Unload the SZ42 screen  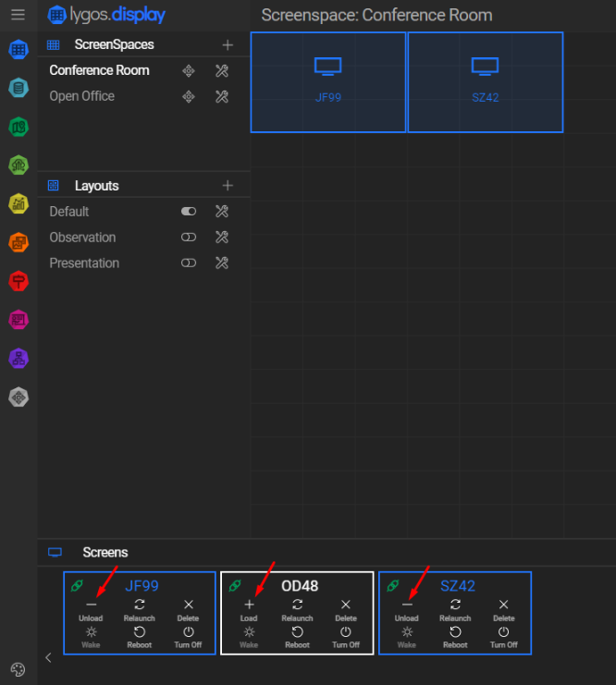pyautogui.click(x=407, y=610)
